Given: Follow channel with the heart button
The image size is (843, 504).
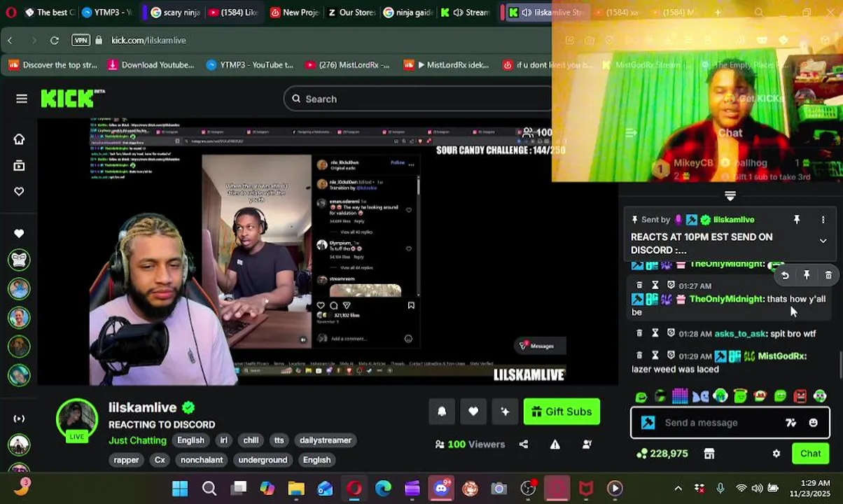Looking at the screenshot, I should point(473,412).
